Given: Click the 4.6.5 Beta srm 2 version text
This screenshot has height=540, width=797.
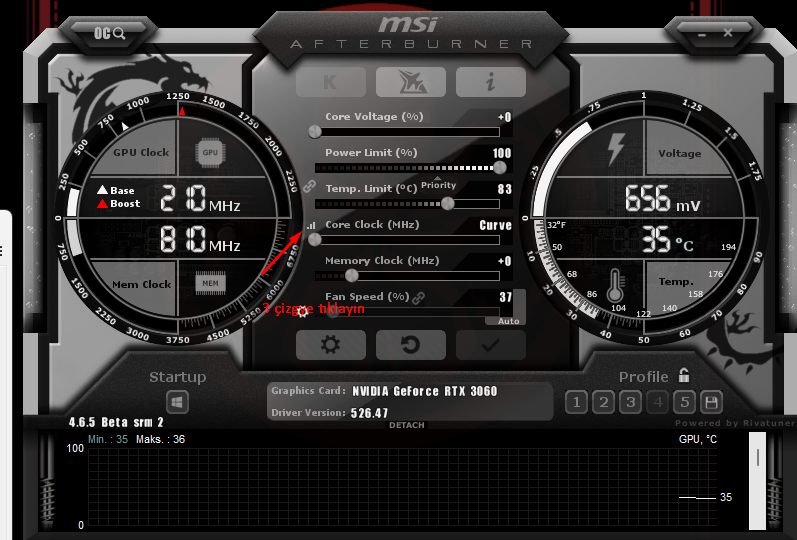Looking at the screenshot, I should point(116,422).
